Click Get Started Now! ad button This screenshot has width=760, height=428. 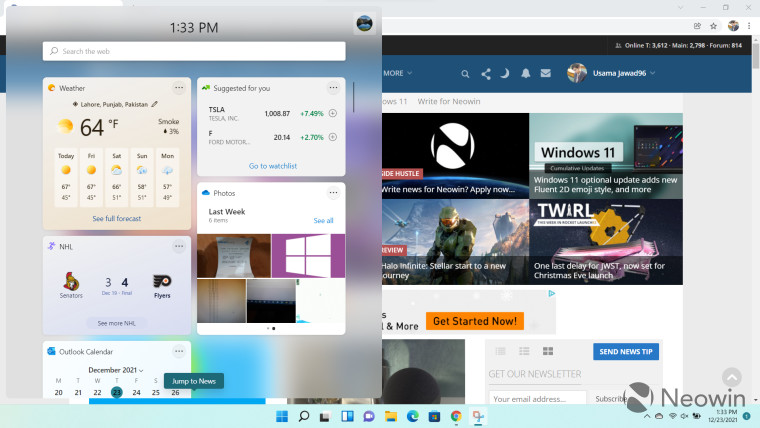[x=475, y=321]
